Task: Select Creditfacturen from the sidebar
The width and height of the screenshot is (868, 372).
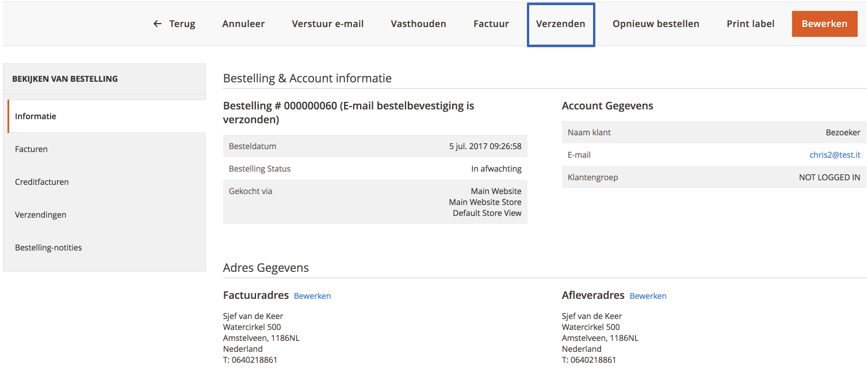Action: (x=41, y=181)
